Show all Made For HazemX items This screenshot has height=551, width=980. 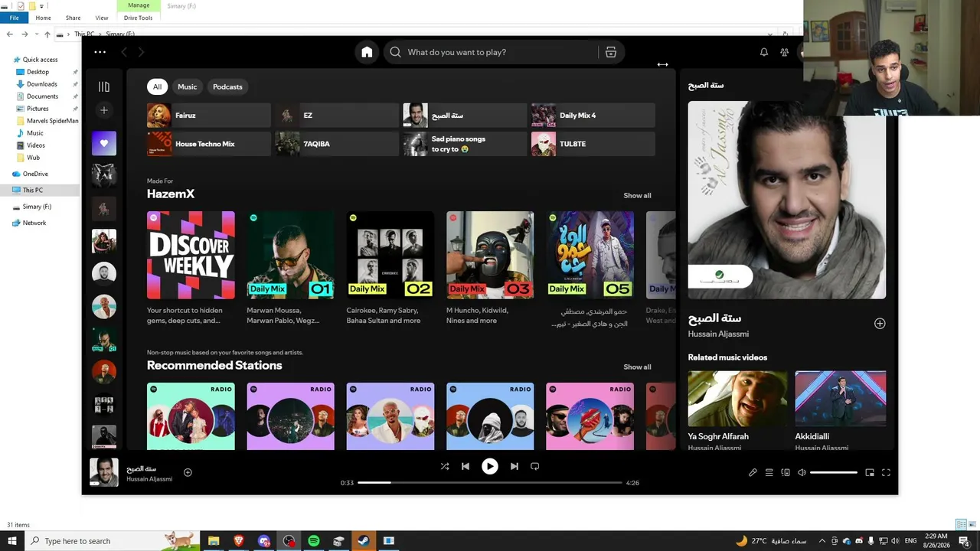coord(637,195)
